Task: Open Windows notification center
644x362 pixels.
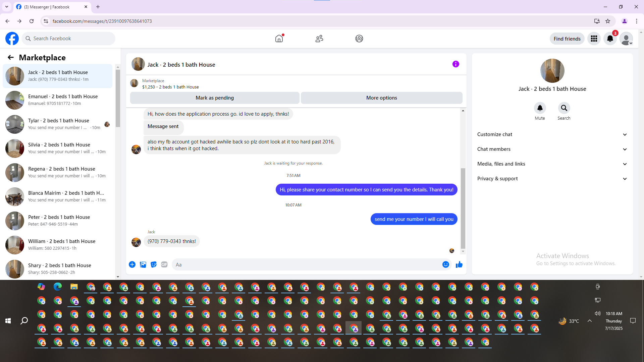Action: coord(633,321)
